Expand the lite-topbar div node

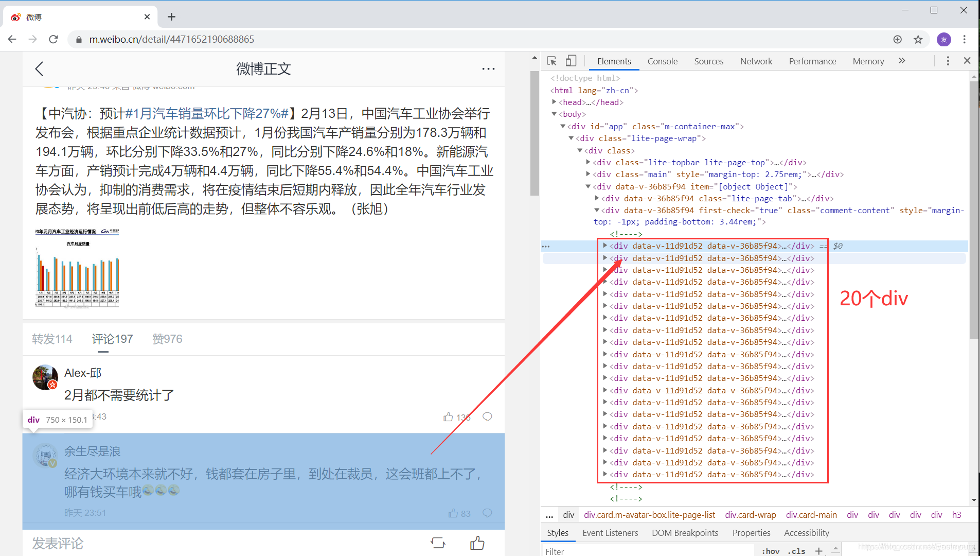(588, 162)
